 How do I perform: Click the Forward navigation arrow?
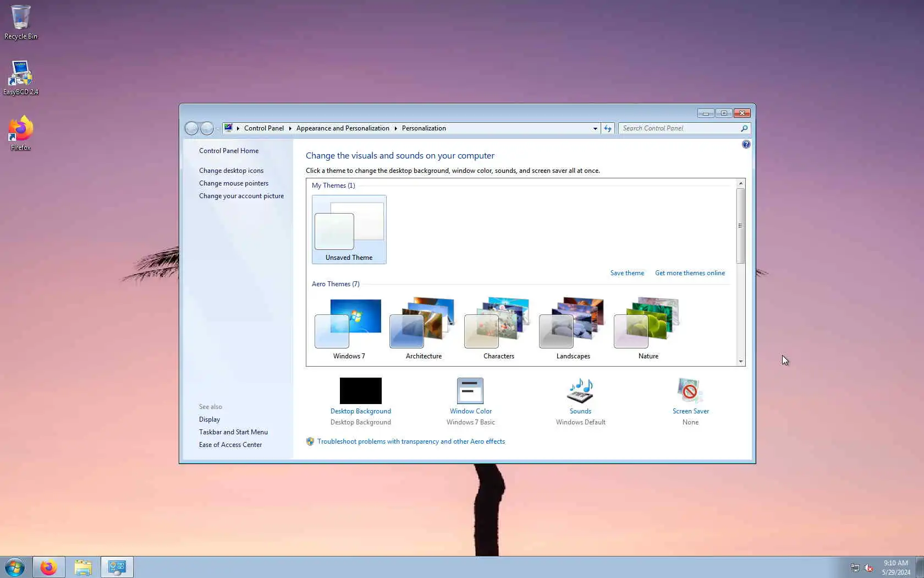coord(207,128)
